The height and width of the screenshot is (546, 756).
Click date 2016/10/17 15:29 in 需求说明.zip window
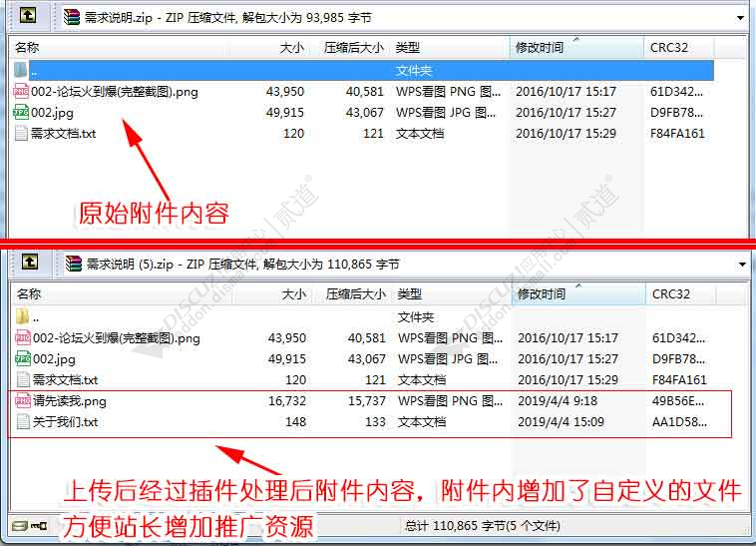tap(567, 133)
